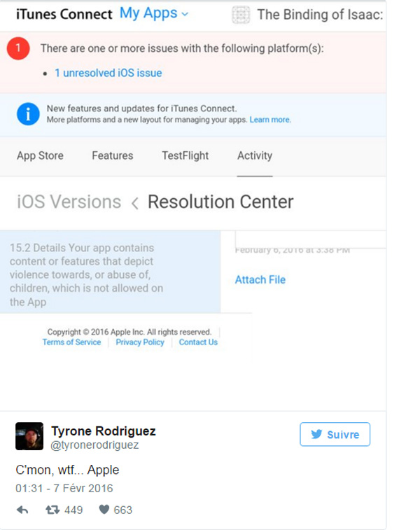Go back using chevron before Resolution Center
The height and width of the screenshot is (530, 420).
coord(135,203)
